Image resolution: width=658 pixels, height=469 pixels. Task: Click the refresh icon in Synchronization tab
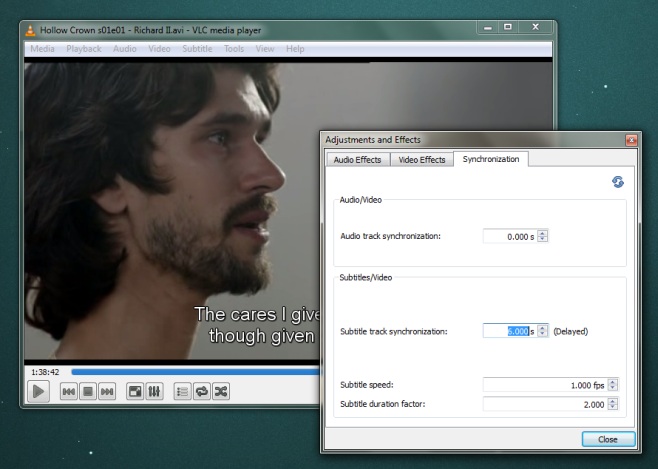point(618,182)
